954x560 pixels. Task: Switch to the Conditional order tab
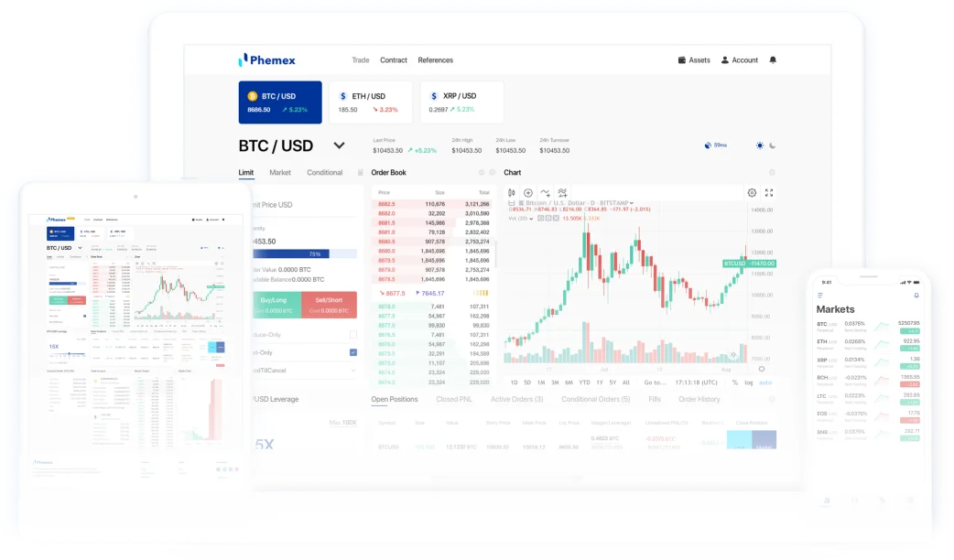point(324,173)
